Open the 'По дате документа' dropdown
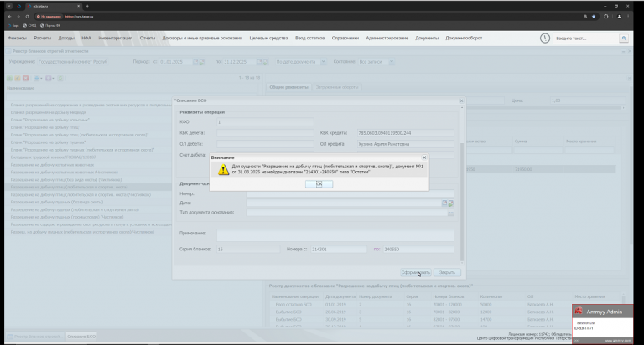644x345 pixels. click(x=323, y=62)
